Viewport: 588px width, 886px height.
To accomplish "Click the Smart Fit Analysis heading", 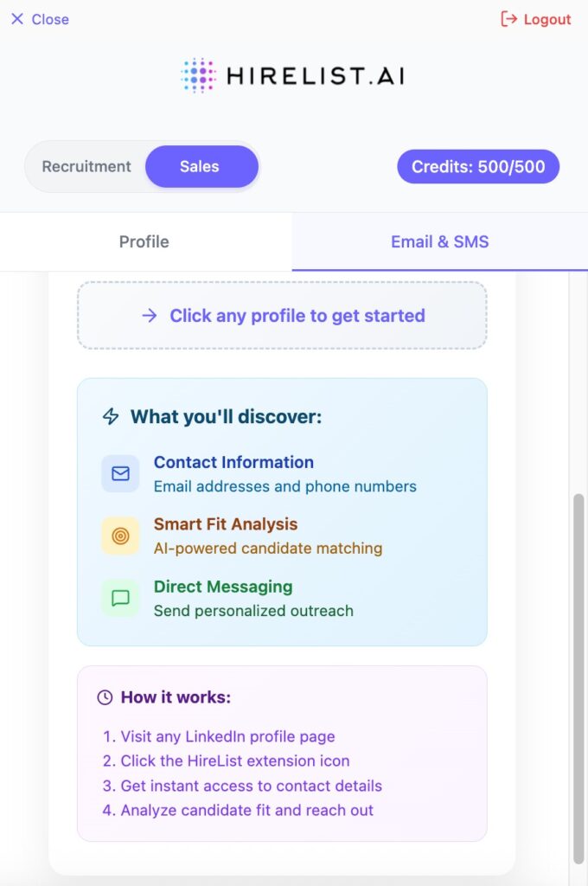I will coord(226,524).
